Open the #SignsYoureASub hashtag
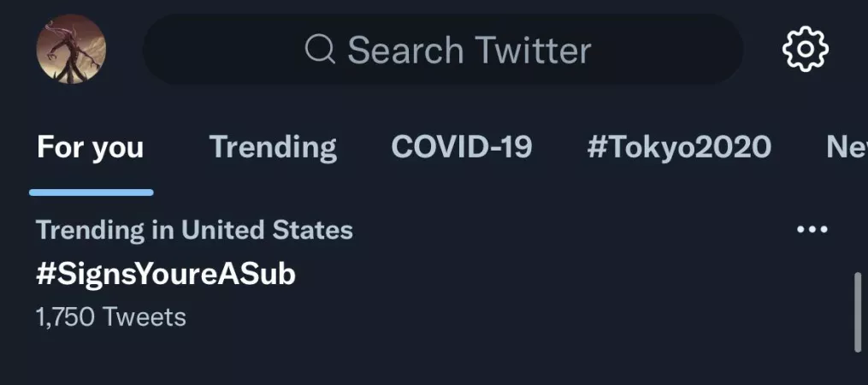This screenshot has width=868, height=385. 166,274
